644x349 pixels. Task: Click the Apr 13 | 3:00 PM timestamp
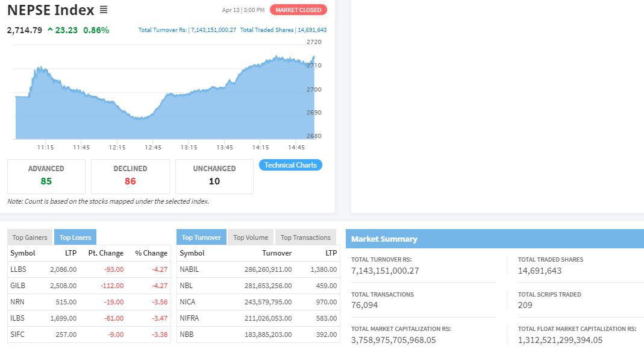243,10
